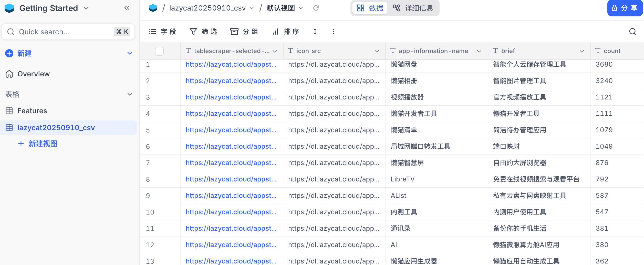Click the Overview home icon
Screen dimensions: 644x265
tap(9, 74)
